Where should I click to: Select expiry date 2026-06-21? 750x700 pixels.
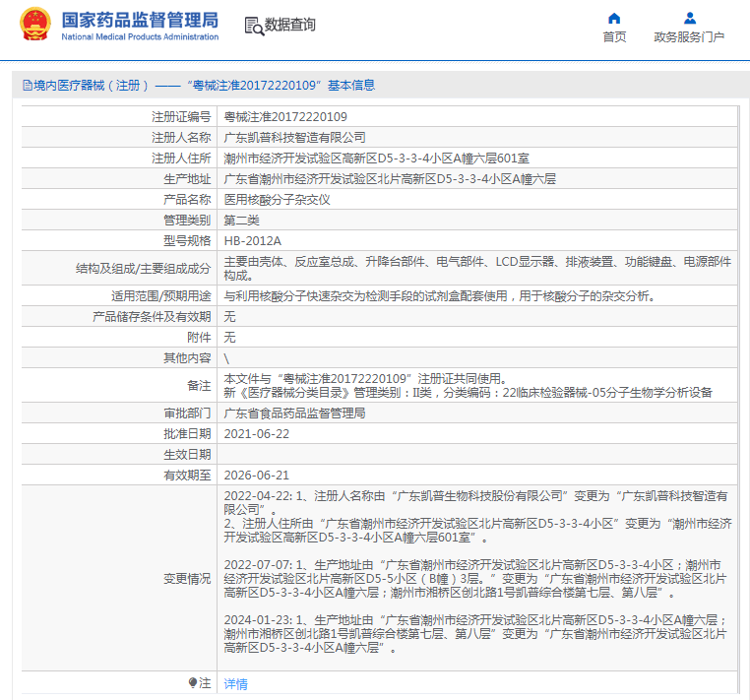click(257, 476)
